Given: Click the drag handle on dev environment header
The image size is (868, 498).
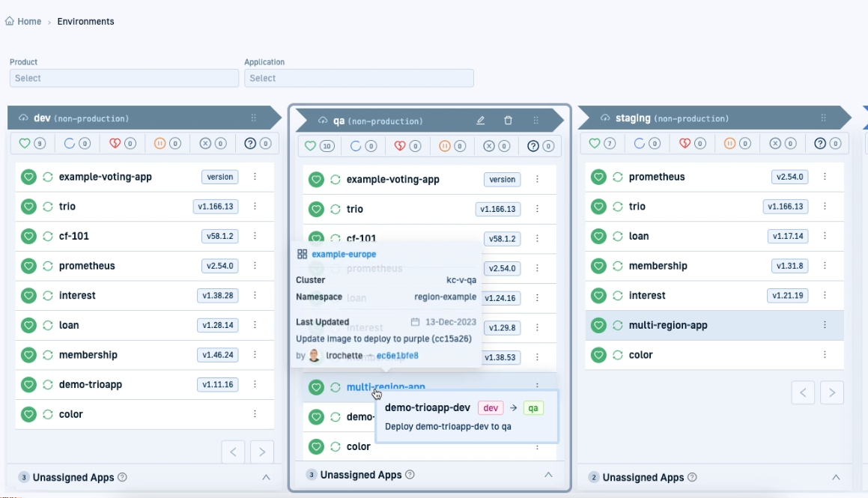Looking at the screenshot, I should pos(253,118).
